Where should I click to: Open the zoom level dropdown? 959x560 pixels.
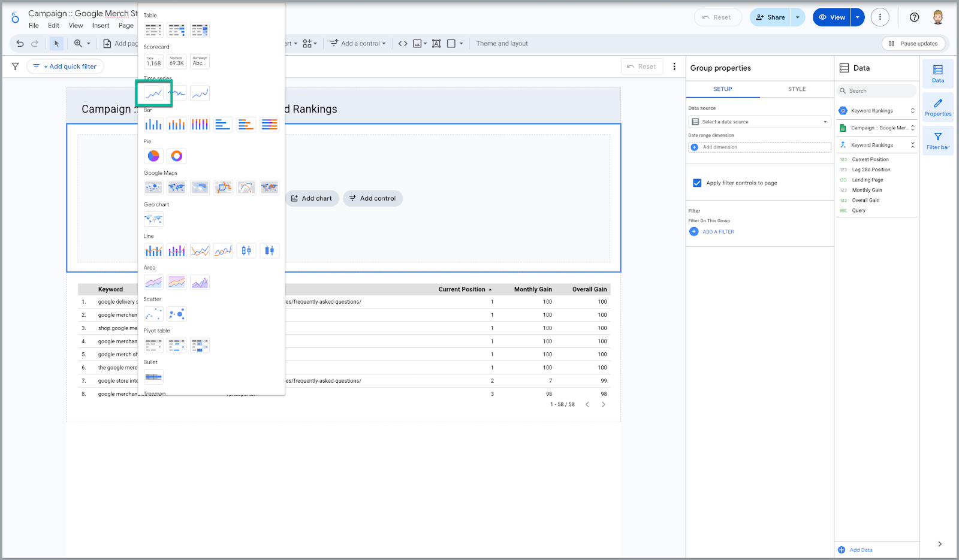(82, 43)
